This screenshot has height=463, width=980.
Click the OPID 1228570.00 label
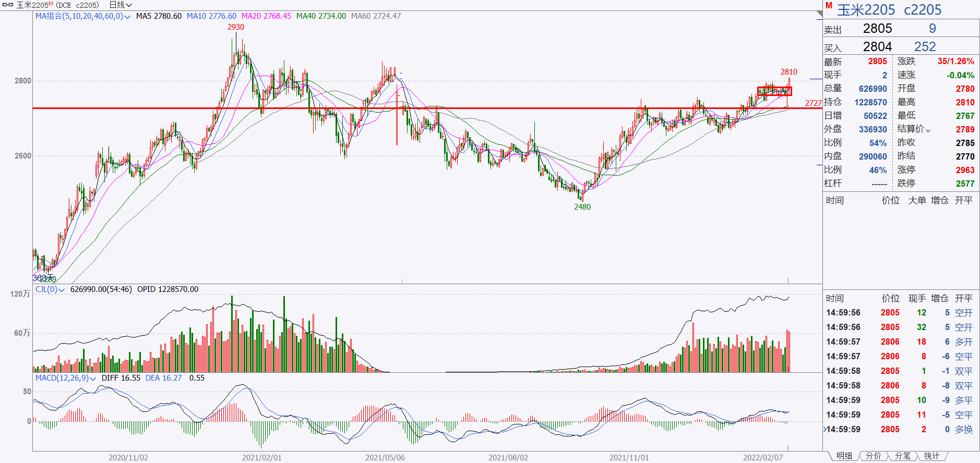coord(168,289)
